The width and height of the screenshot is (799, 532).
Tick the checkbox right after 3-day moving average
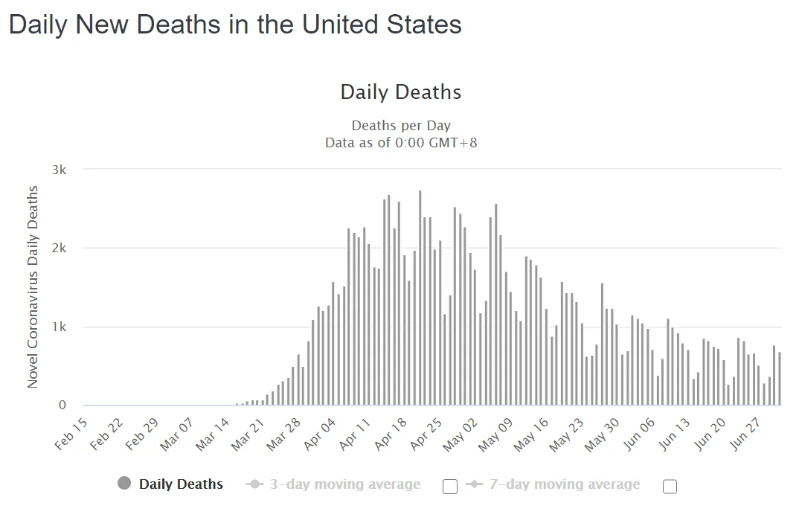[x=449, y=487]
